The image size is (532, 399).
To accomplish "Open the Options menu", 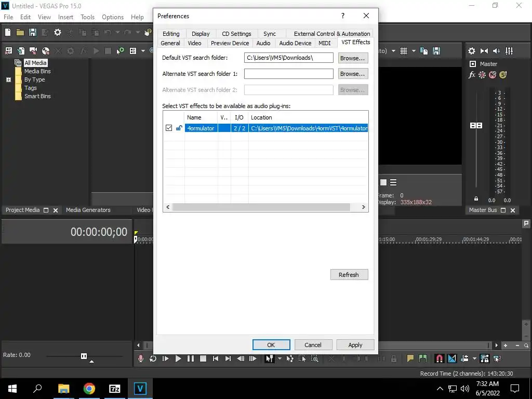I will click(x=113, y=17).
